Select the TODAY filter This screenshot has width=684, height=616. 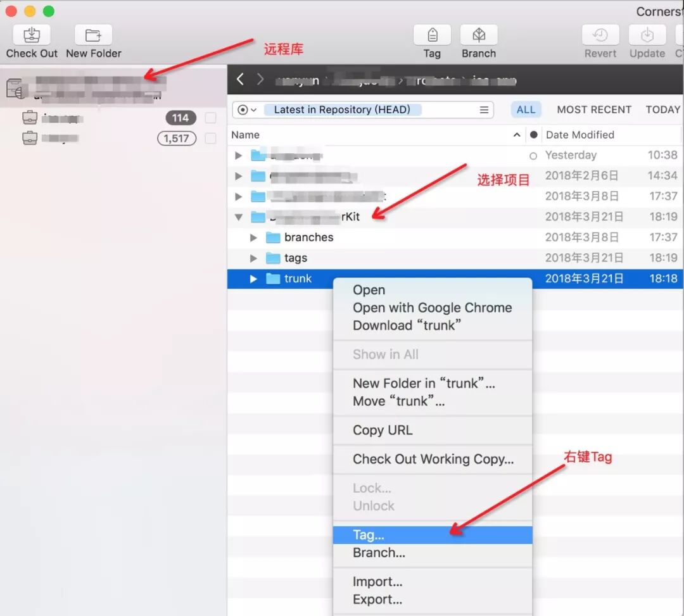(662, 110)
